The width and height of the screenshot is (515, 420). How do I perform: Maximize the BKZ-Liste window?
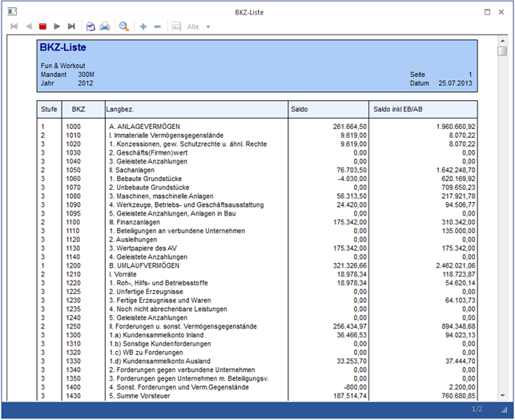point(488,11)
